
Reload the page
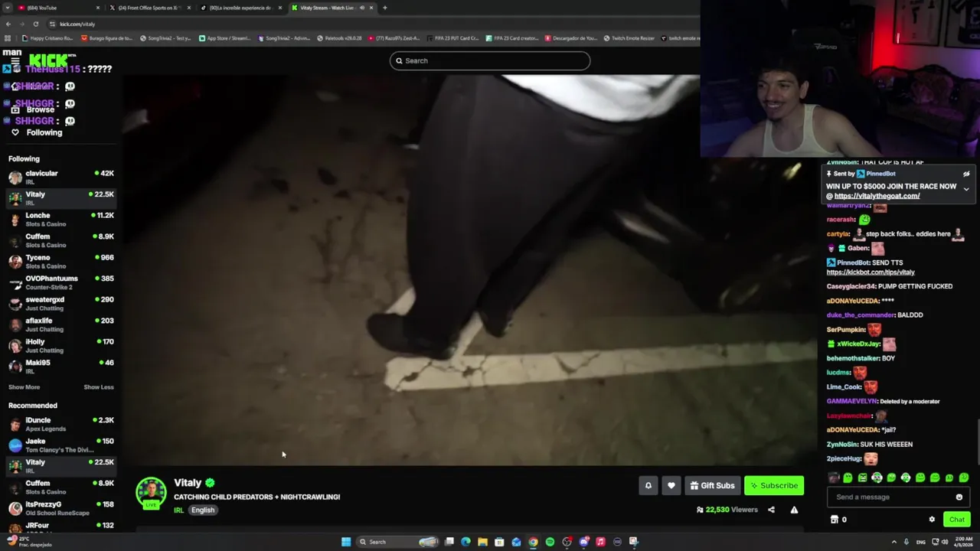(35, 24)
